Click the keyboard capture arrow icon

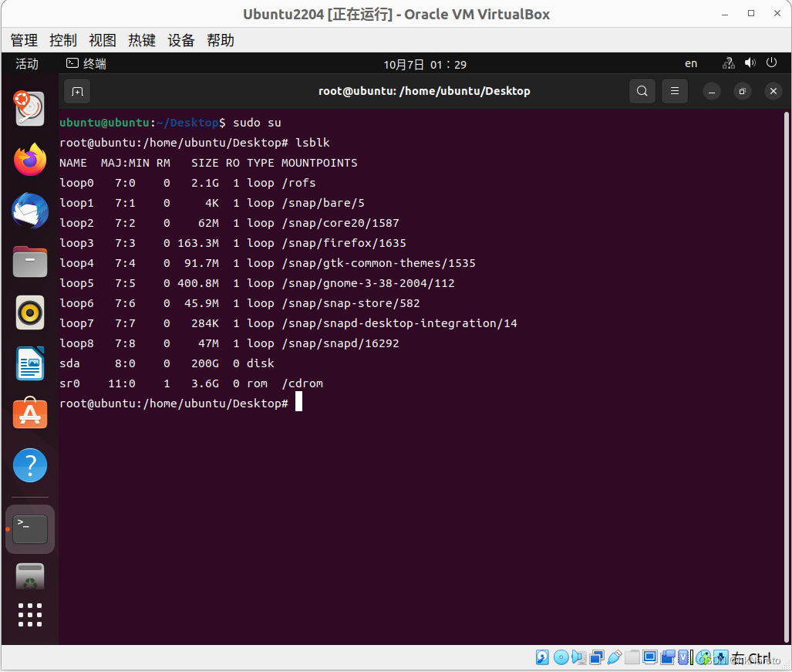click(721, 657)
